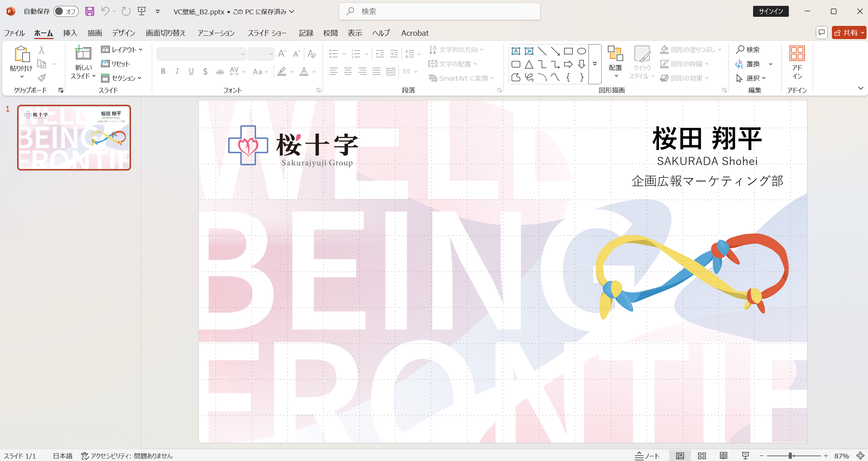Expand the shapes gallery More arrow
868x461 pixels.
595,64
